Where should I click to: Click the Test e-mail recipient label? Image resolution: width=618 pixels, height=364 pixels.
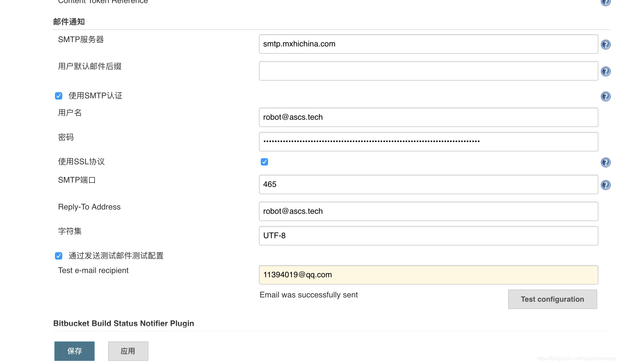[x=93, y=270]
